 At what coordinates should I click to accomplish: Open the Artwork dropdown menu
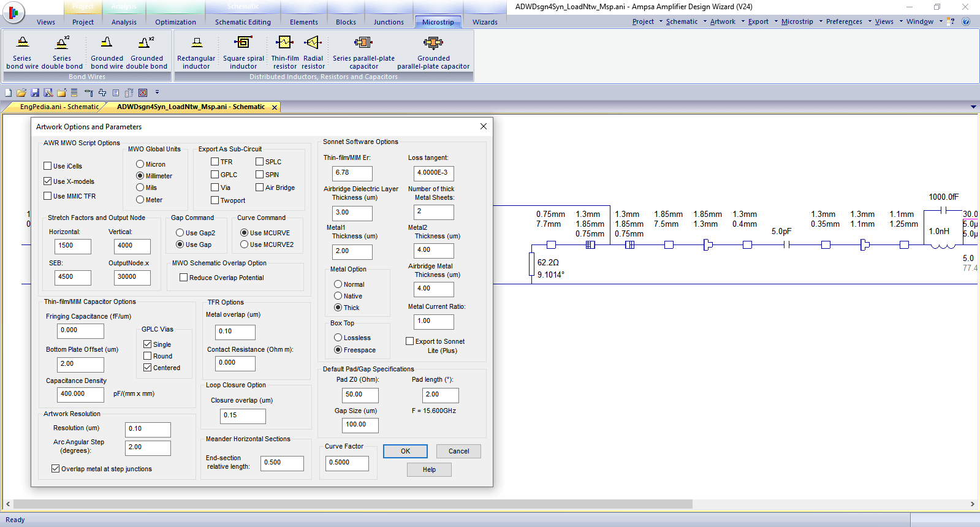pos(723,21)
